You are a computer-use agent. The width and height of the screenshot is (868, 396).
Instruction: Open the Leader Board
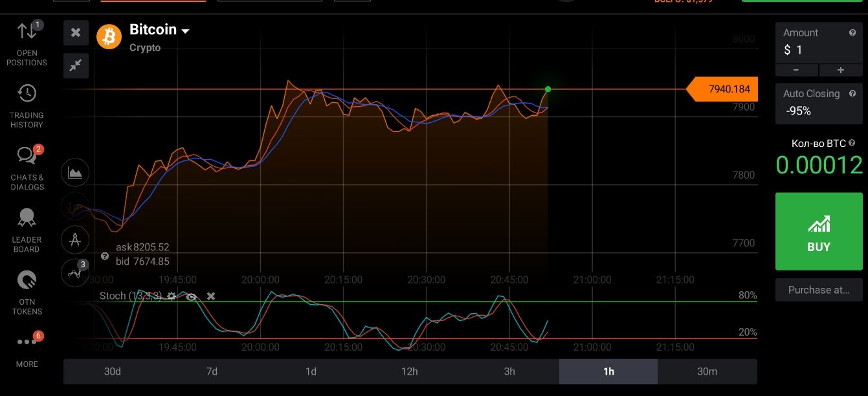[x=27, y=230]
